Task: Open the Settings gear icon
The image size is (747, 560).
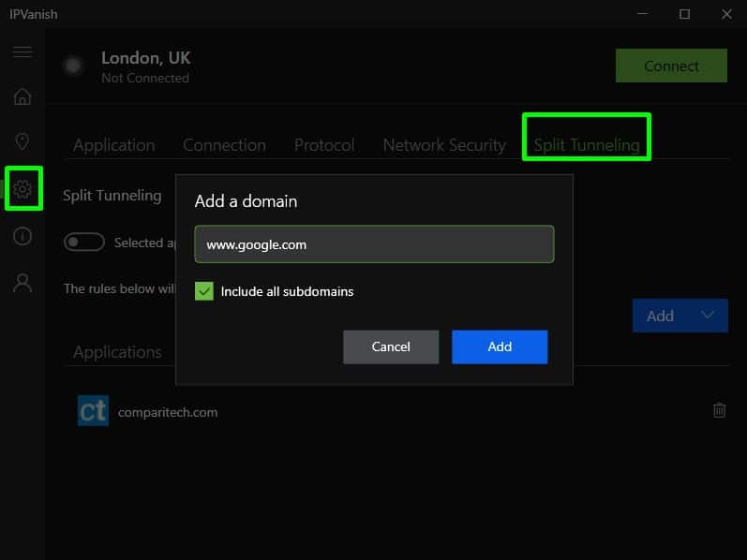Action: (22, 189)
